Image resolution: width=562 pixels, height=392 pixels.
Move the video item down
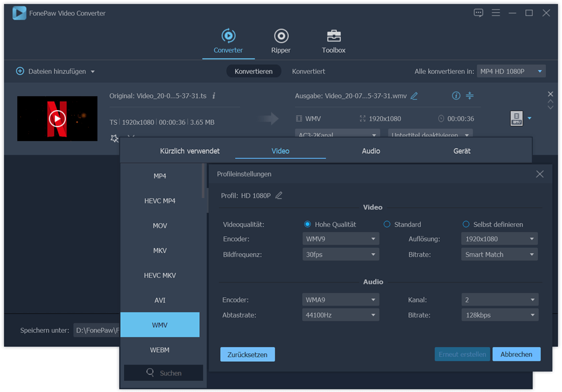click(x=550, y=107)
